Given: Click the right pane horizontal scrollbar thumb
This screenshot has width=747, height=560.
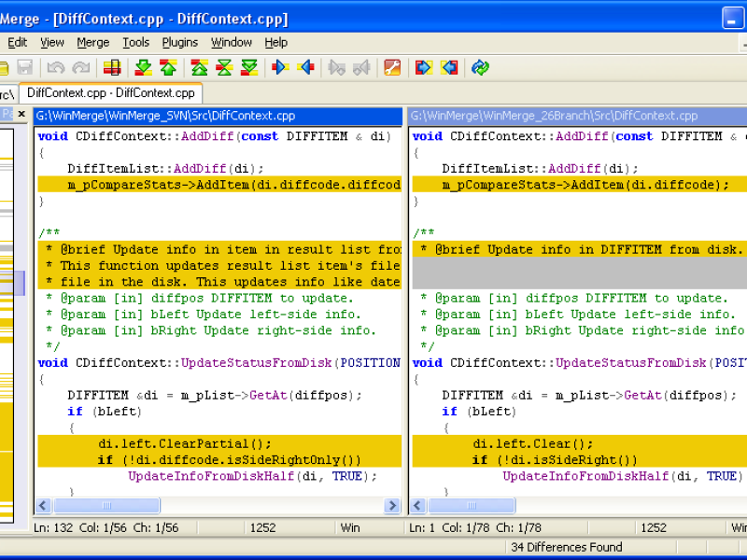Looking at the screenshot, I should point(472,505).
